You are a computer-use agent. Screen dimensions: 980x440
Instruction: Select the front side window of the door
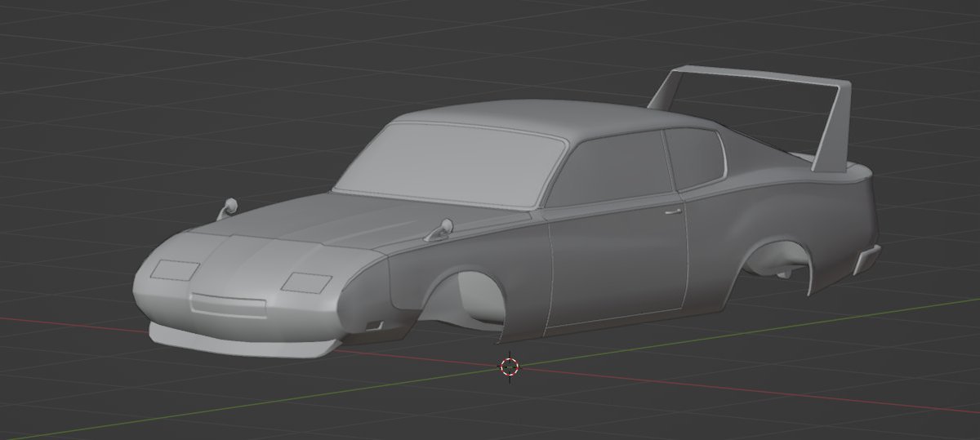pyautogui.click(x=612, y=168)
